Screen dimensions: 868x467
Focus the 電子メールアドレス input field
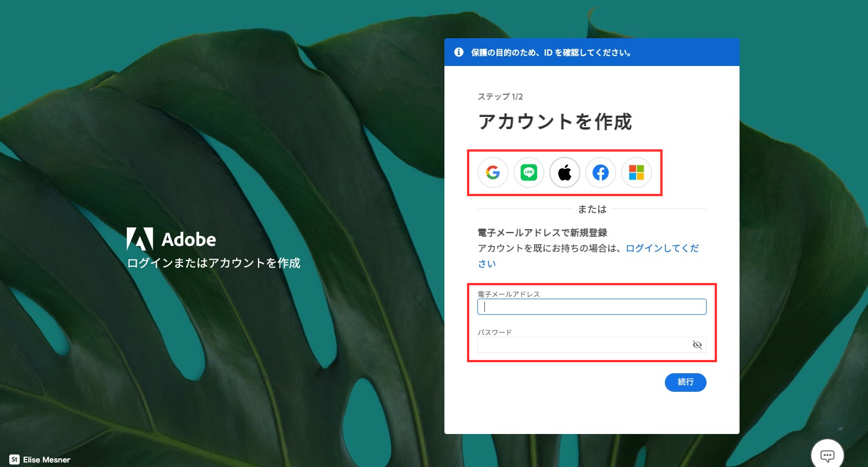(x=592, y=307)
